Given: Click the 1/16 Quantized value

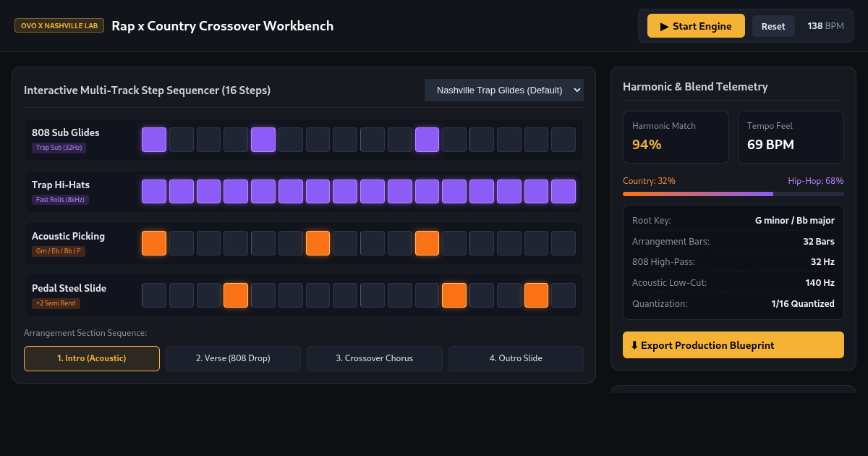Looking at the screenshot, I should click(x=803, y=303).
